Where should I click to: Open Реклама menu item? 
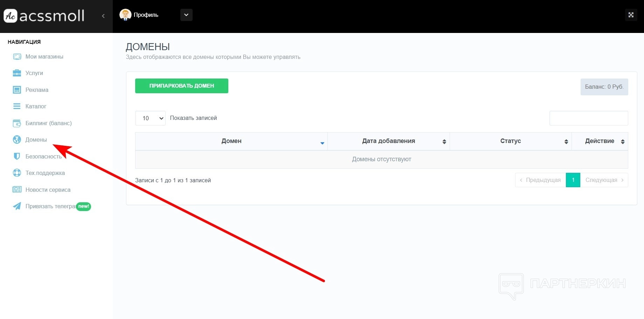pyautogui.click(x=37, y=90)
